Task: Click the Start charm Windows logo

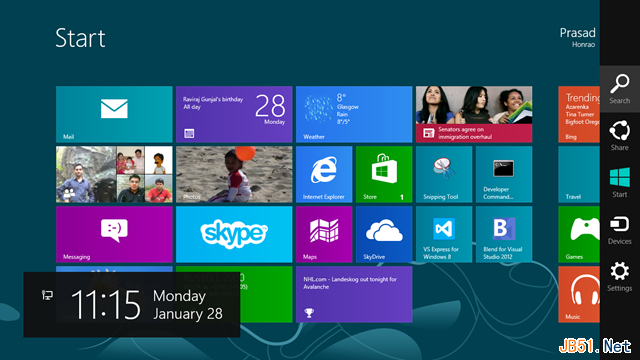Action: click(x=620, y=178)
